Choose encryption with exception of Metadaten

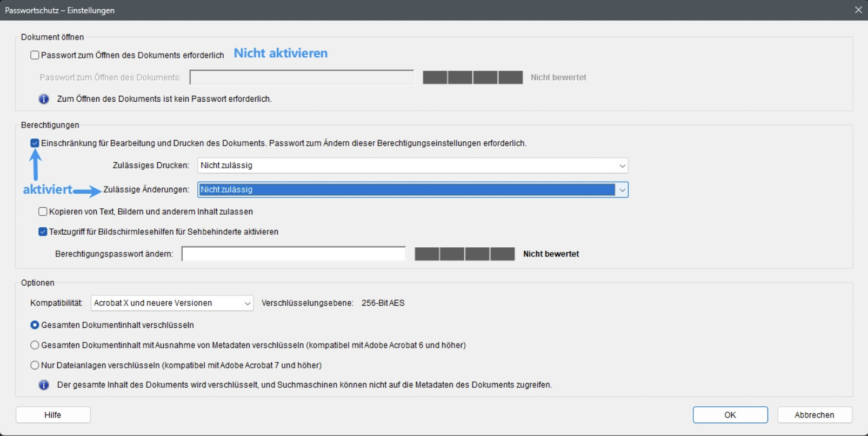point(35,345)
